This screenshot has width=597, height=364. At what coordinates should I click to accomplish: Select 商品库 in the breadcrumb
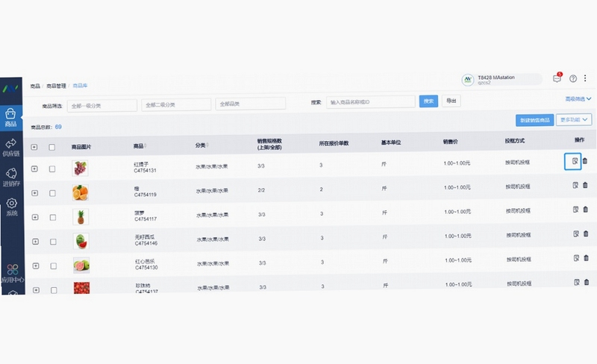pyautogui.click(x=80, y=86)
